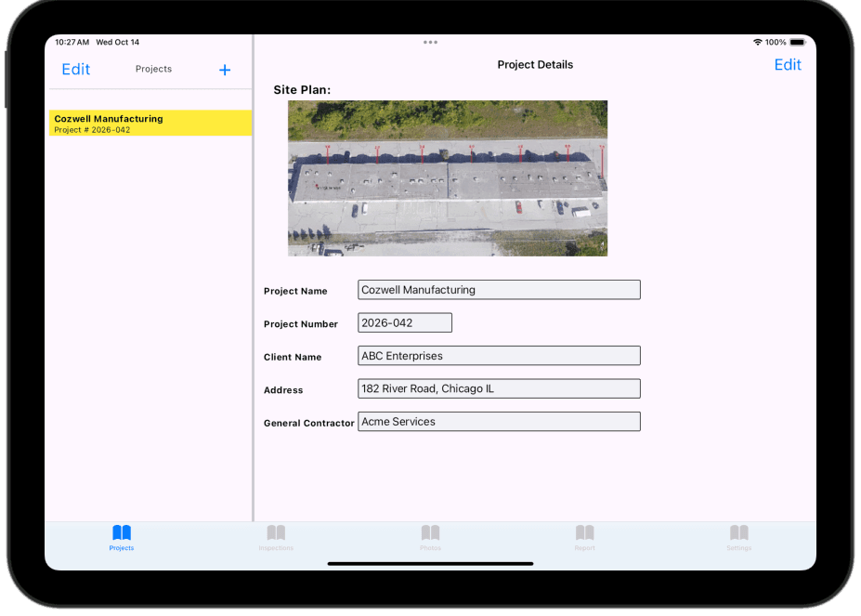
Task: Open the Report tab
Action: click(x=584, y=537)
